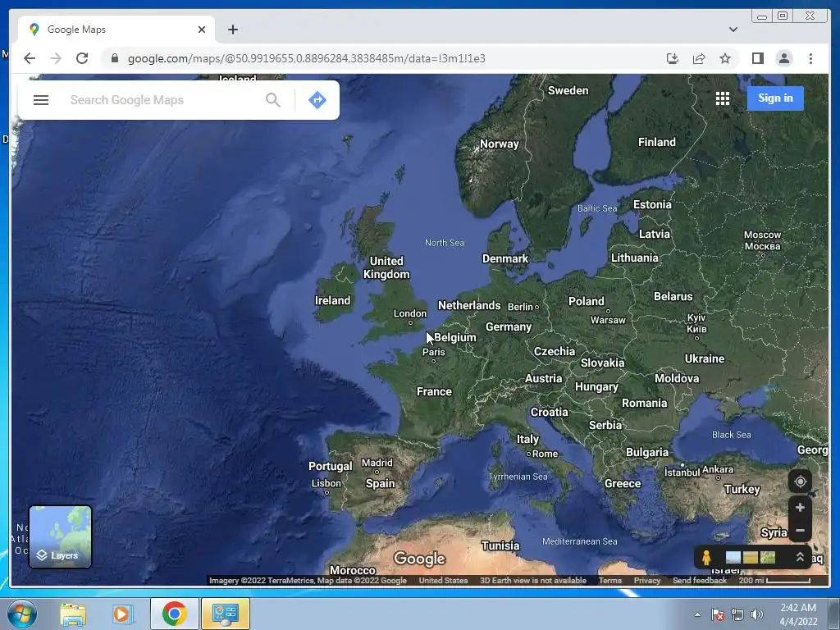Zoom out with the minus button

[x=800, y=531]
